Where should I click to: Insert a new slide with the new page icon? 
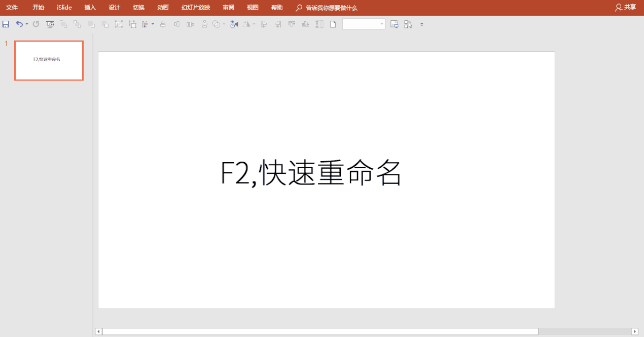click(x=332, y=24)
